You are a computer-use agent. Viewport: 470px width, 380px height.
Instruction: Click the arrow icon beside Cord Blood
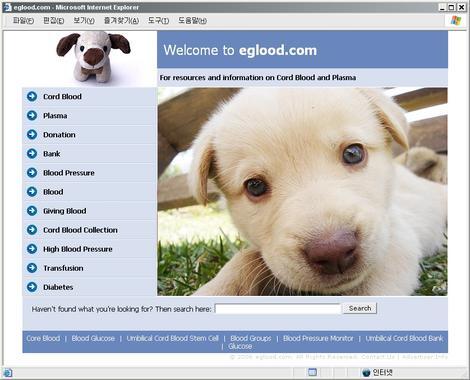click(x=32, y=96)
